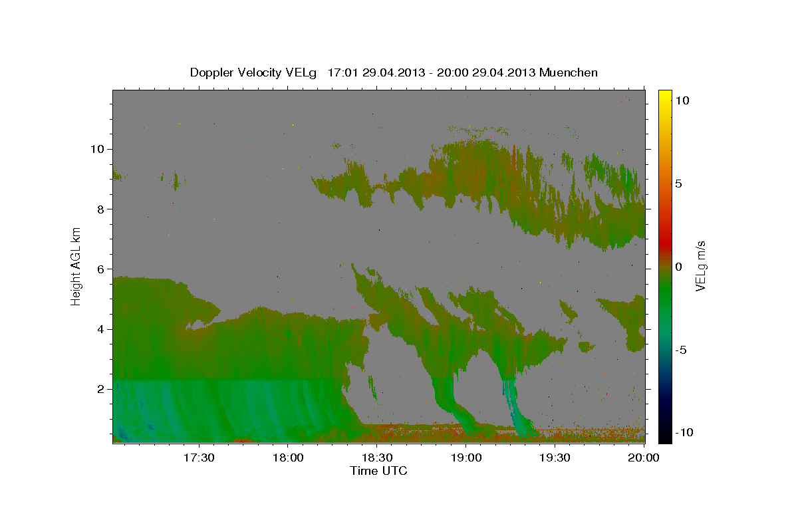Select the 18:30 time tick label
This screenshot has height=532, width=798.
(376, 458)
